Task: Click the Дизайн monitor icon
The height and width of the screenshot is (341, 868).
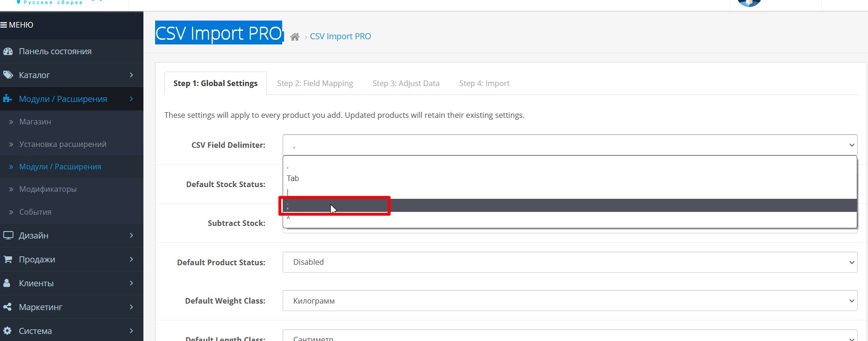Action: pos(8,235)
